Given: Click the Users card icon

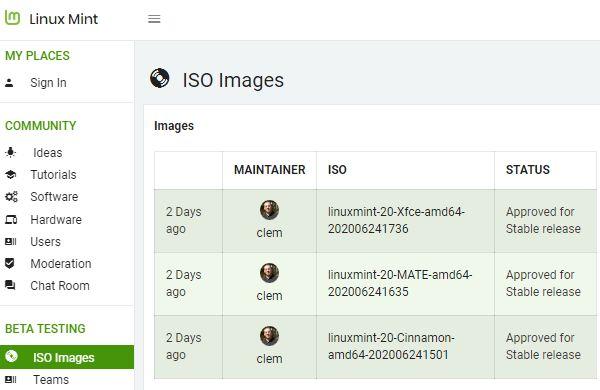Looking at the screenshot, I should (x=11, y=242).
